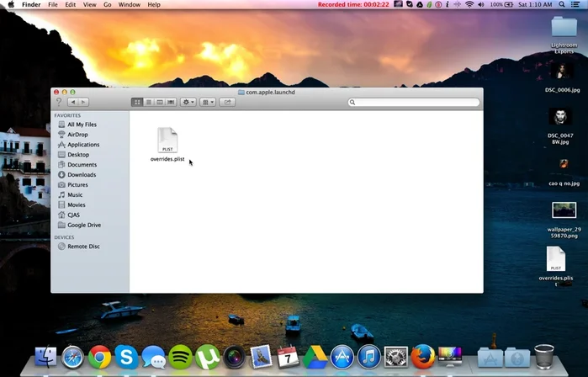Click the battery status indicator
The height and width of the screenshot is (377, 588).
point(501,4)
